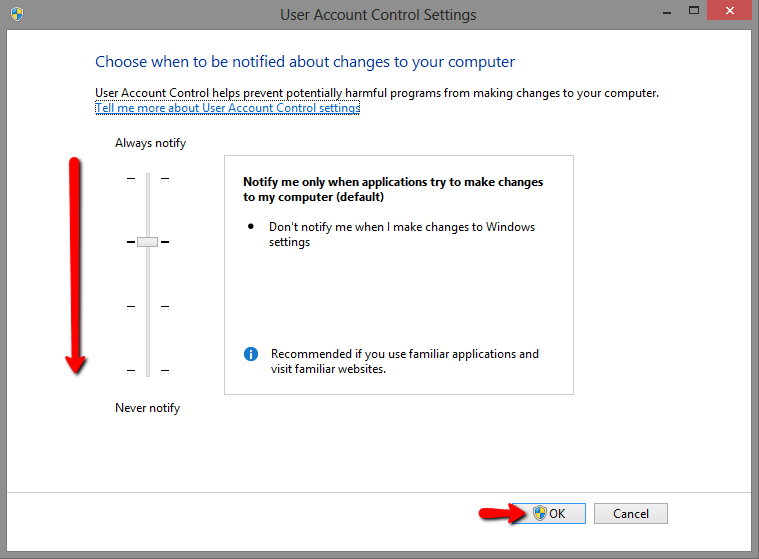The width and height of the screenshot is (759, 559).
Task: Click the blue information icon beside Recommended text
Action: 251,354
